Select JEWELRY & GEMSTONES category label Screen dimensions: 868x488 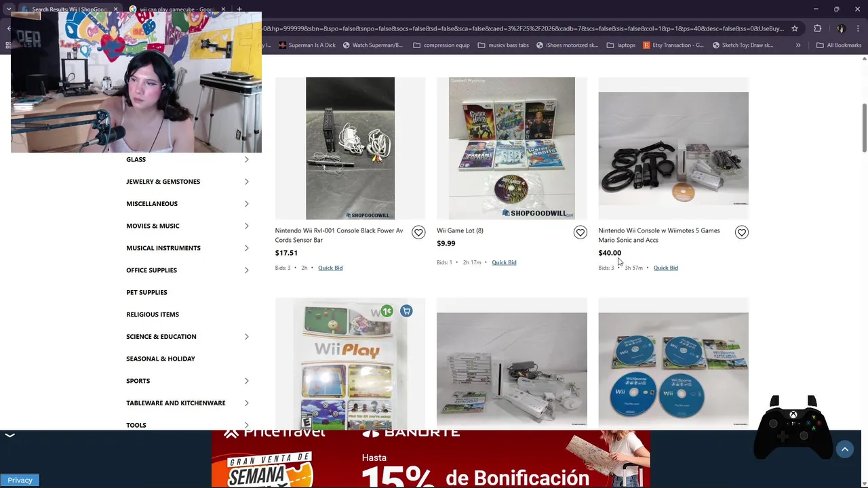(x=163, y=182)
